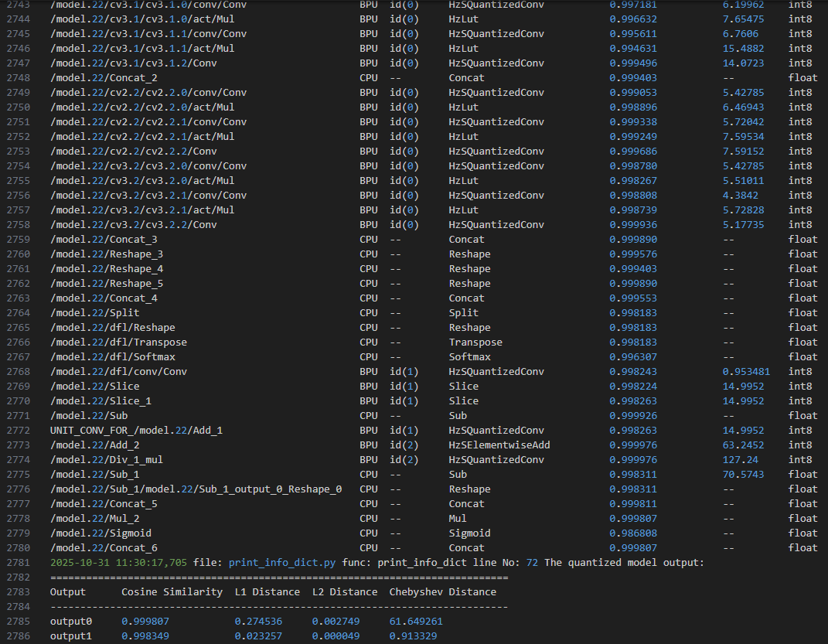This screenshot has height=644, width=828.
Task: Click the 0.986808 cosine similarity value
Action: coord(633,533)
